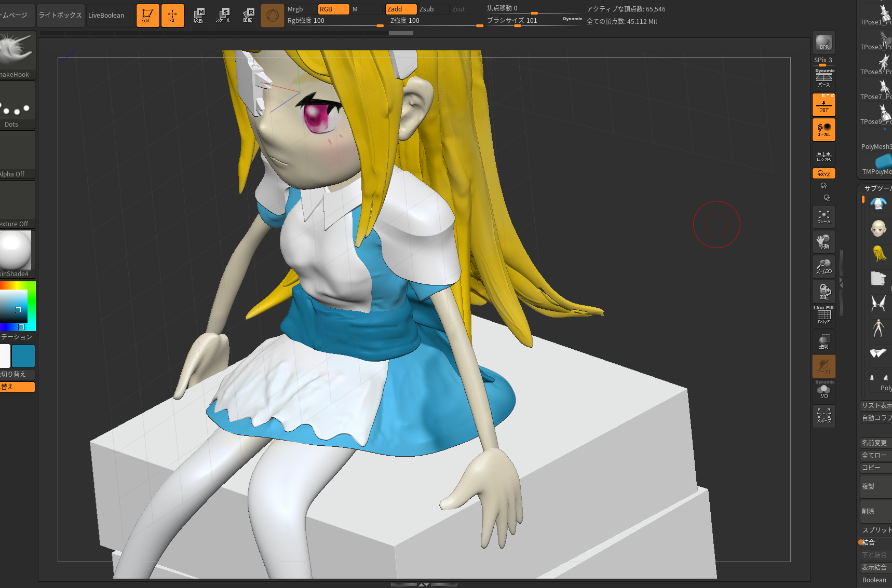
Task: Toggle Xポーズ exploded view
Action: tap(824, 416)
